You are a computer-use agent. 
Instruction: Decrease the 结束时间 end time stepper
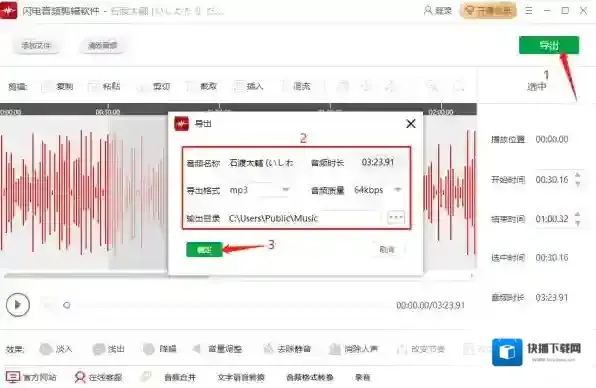point(578,224)
